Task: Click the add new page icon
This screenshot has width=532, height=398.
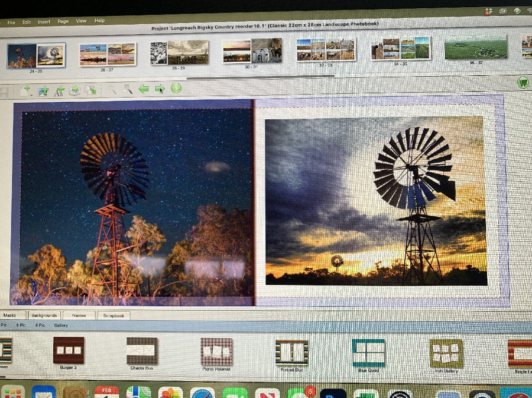Action: 24,91
